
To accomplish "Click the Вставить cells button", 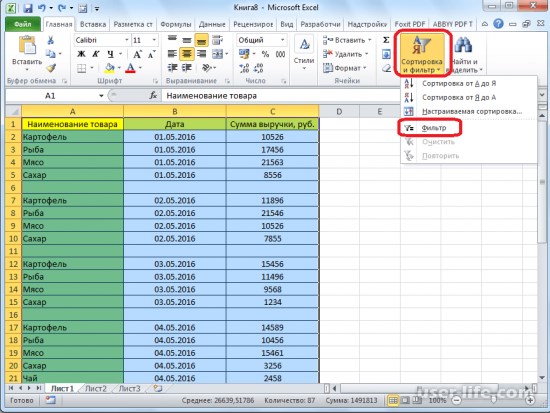I will click(346, 40).
